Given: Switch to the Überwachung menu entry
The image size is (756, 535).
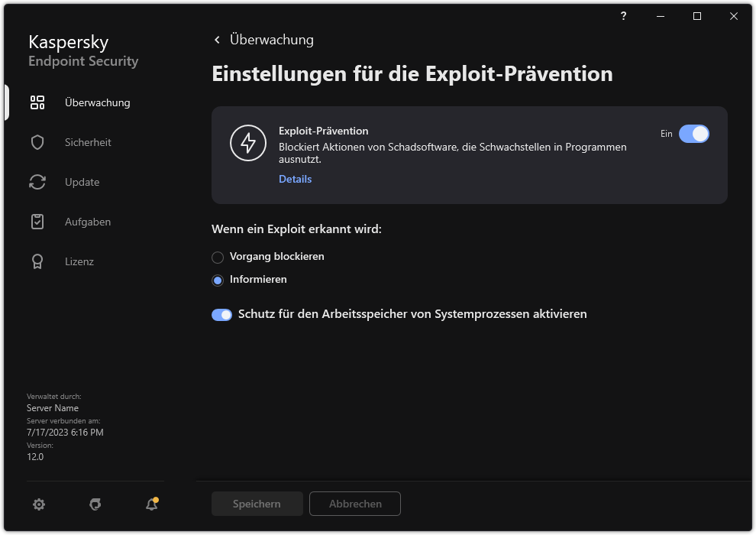Looking at the screenshot, I should point(98,102).
